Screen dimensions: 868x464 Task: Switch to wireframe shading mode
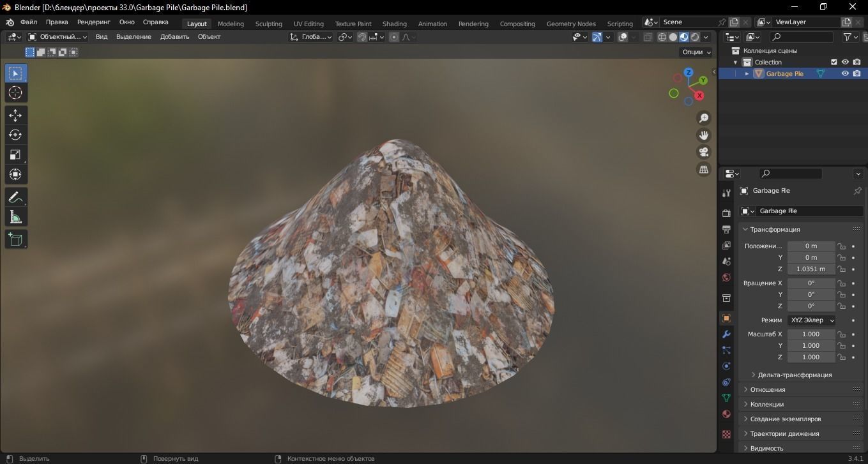click(x=662, y=37)
